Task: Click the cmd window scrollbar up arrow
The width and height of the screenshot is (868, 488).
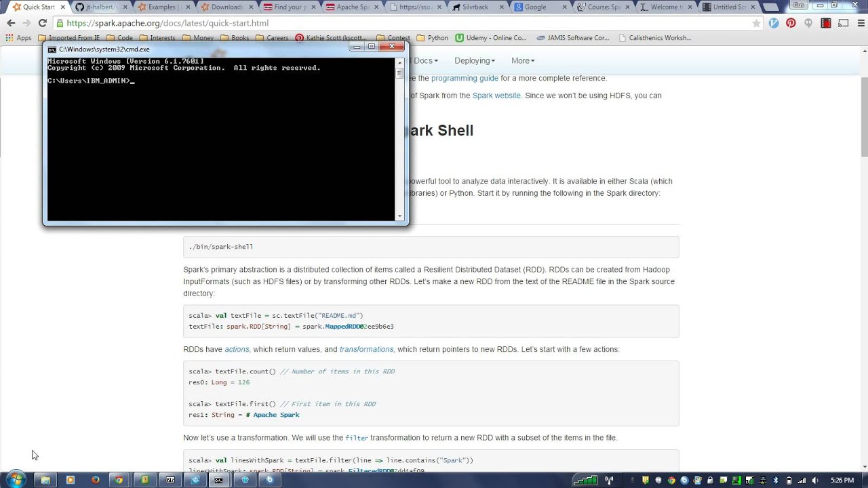Action: (x=400, y=62)
